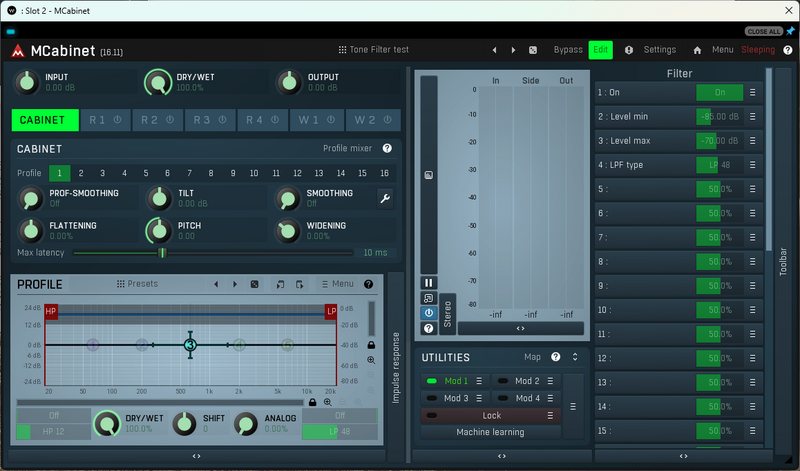Image resolution: width=800 pixels, height=471 pixels.
Task: Toggle the R2 power button
Action: point(170,119)
